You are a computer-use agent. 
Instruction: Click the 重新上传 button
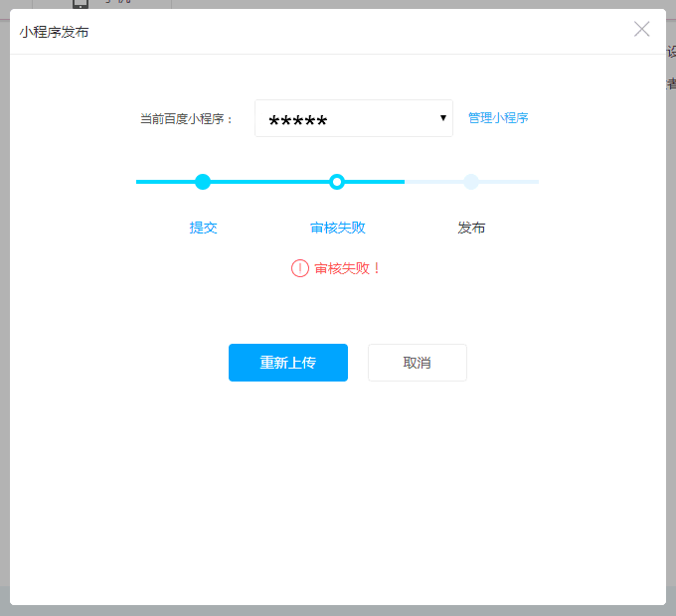[288, 363]
